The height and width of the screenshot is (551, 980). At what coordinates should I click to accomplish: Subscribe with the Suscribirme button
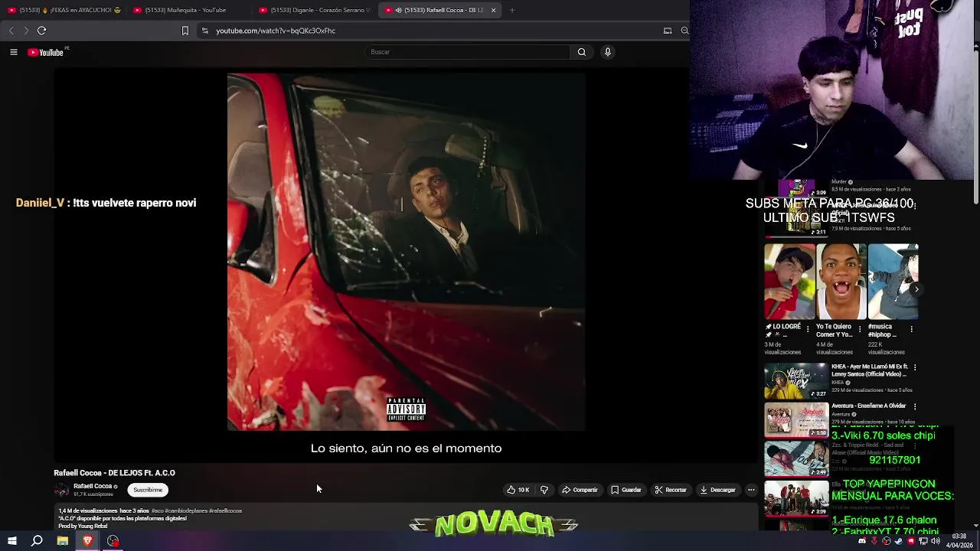click(148, 490)
